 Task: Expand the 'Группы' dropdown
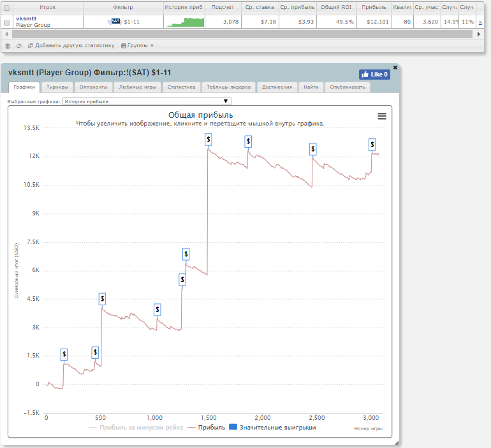point(138,46)
